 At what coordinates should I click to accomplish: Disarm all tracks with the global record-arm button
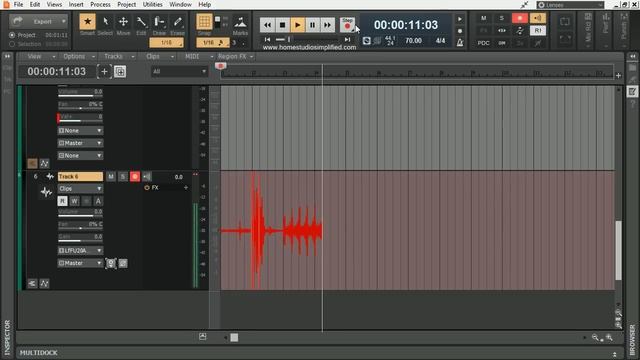pyautogui.click(x=520, y=18)
